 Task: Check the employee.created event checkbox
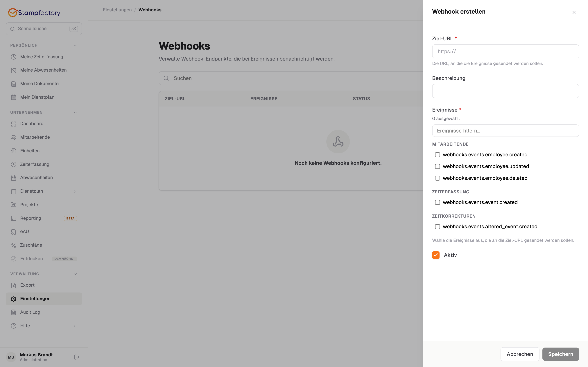[x=437, y=155]
